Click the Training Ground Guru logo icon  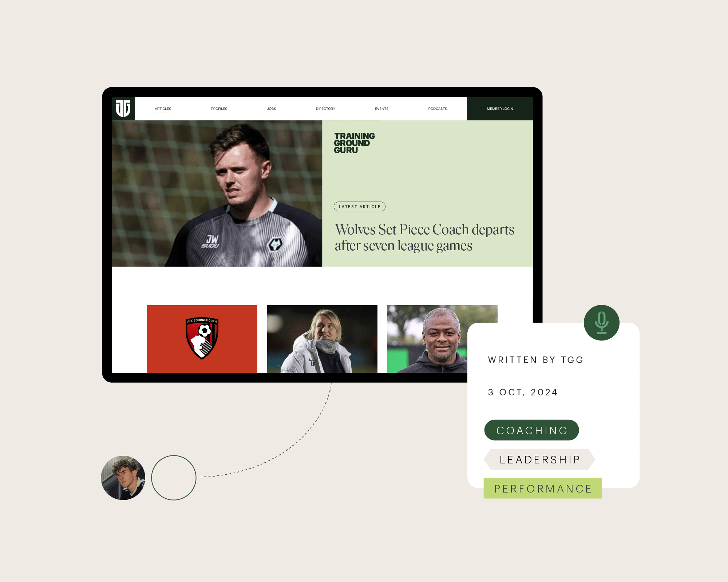click(123, 108)
